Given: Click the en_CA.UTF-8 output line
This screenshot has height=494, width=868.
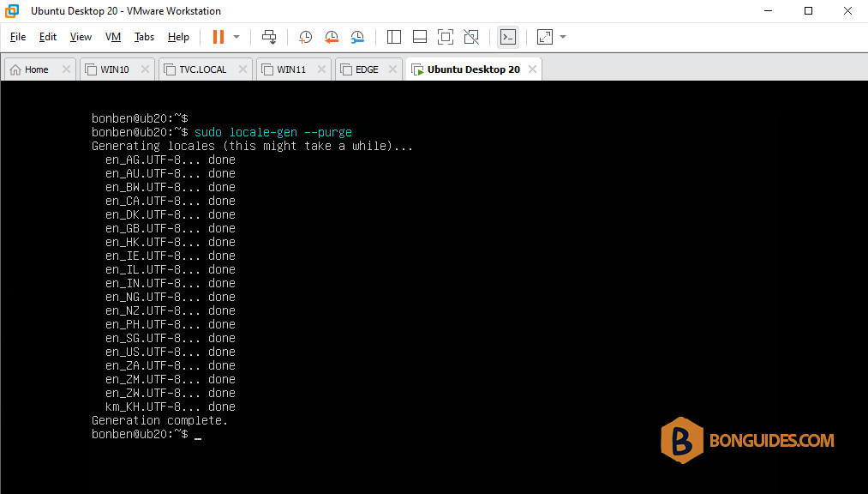Looking at the screenshot, I should point(170,201).
